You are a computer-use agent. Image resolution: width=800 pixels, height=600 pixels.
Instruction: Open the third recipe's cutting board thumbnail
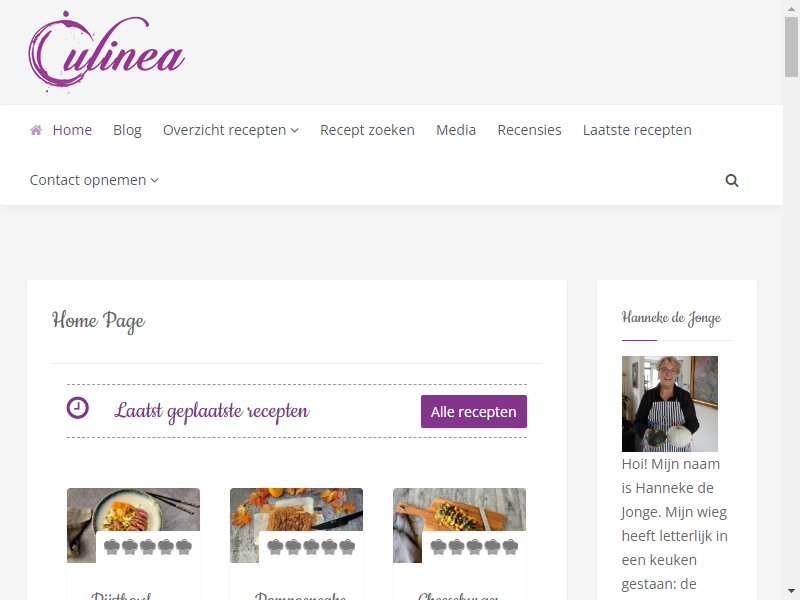pos(459,525)
